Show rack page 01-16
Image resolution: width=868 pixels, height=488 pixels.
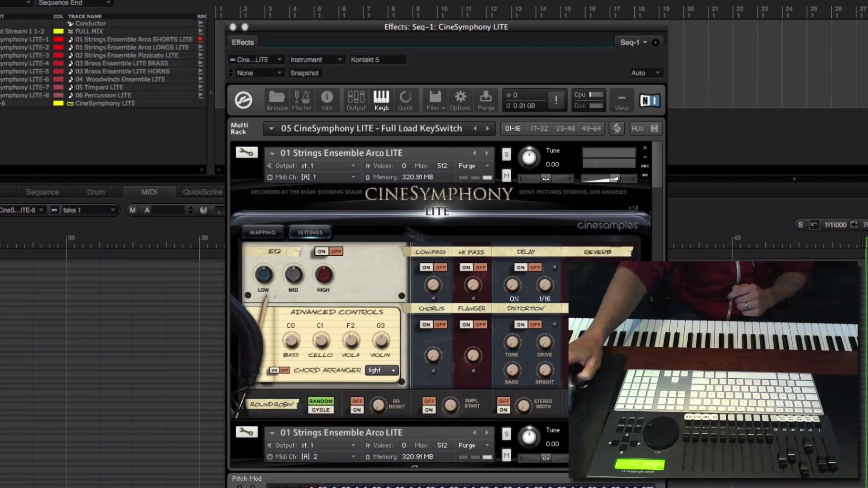point(513,128)
